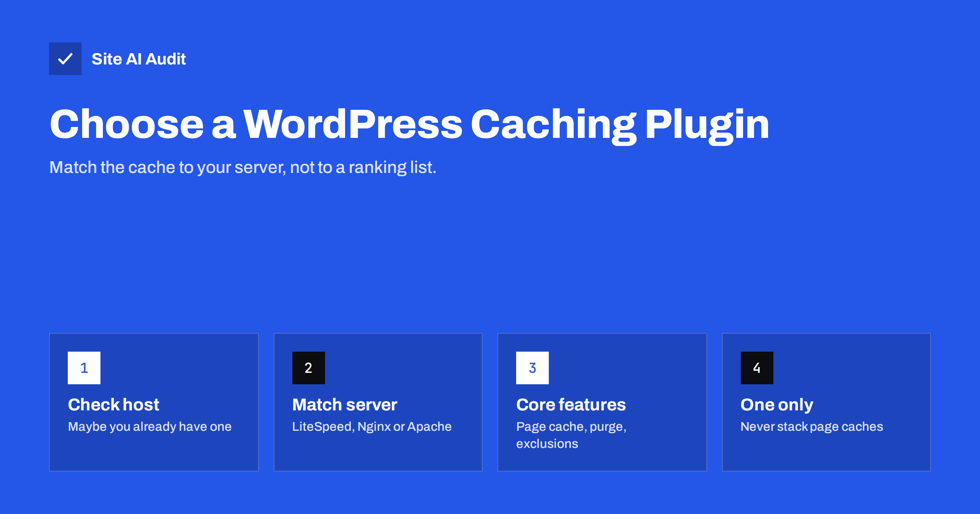Click the step 1 number badge

pyautogui.click(x=84, y=368)
